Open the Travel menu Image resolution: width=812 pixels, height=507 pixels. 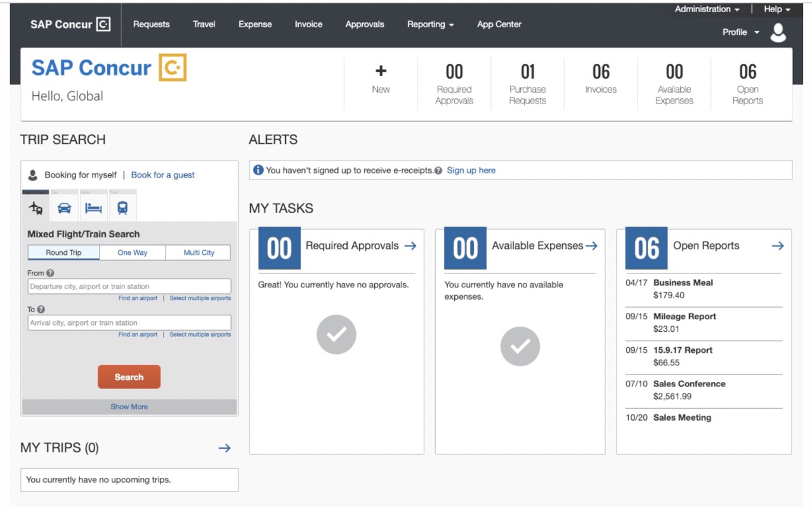(204, 25)
